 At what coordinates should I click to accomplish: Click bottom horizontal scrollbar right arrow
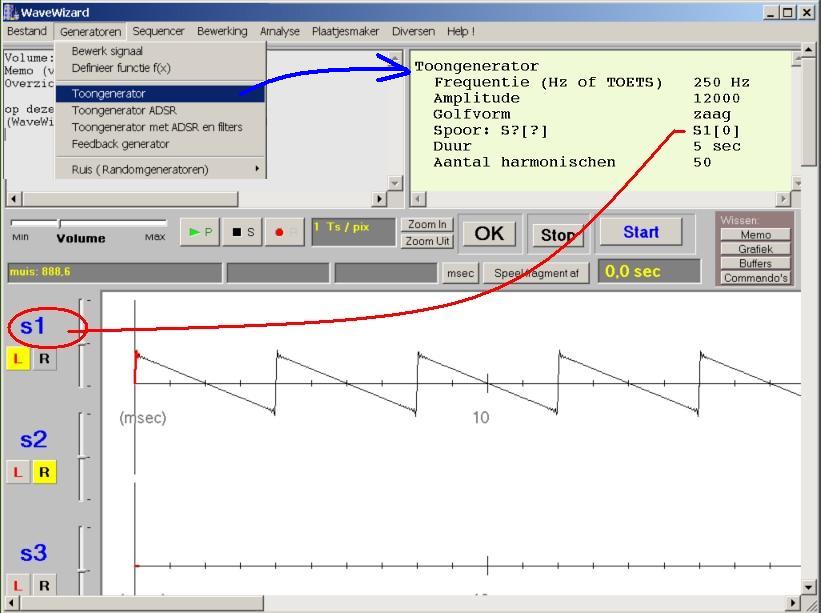(794, 603)
